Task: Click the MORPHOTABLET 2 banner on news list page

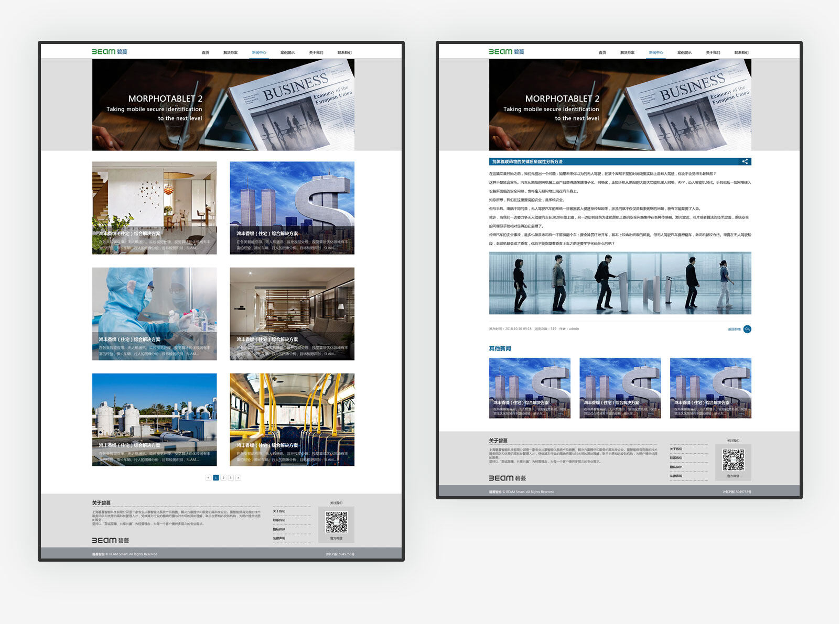Action: 223,105
